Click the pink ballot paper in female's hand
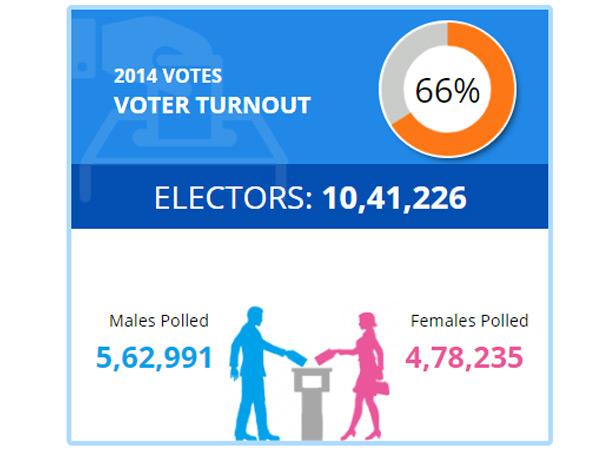 327,355
